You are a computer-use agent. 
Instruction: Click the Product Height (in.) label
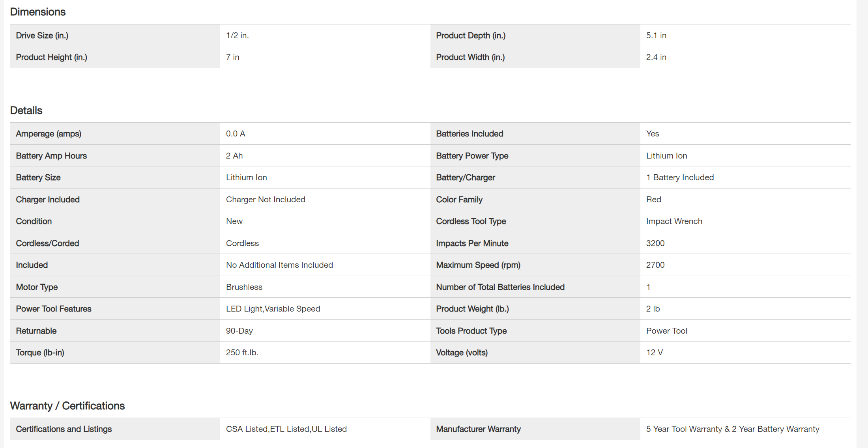tap(51, 57)
